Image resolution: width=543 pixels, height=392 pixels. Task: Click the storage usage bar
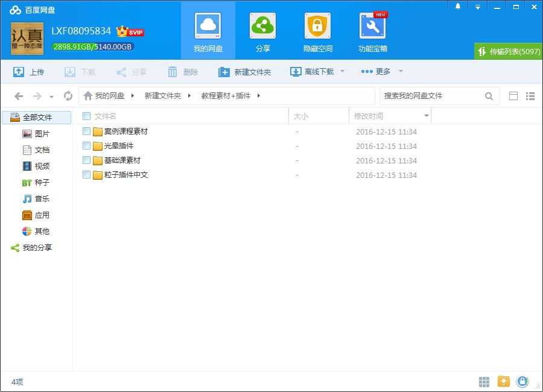[x=92, y=47]
